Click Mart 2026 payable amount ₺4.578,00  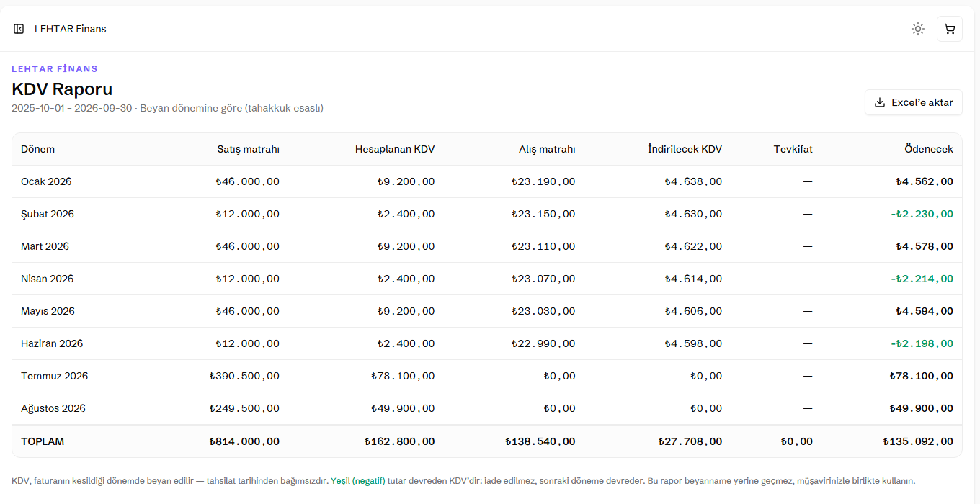pos(925,246)
